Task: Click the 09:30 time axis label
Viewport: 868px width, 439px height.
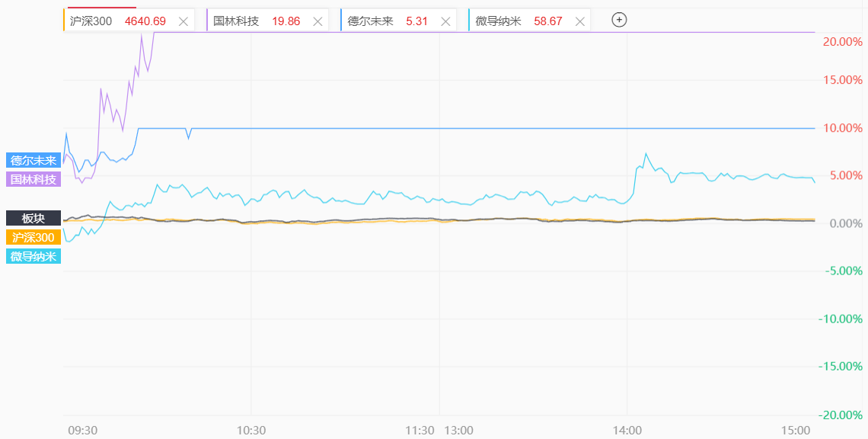Action: pyautogui.click(x=82, y=430)
